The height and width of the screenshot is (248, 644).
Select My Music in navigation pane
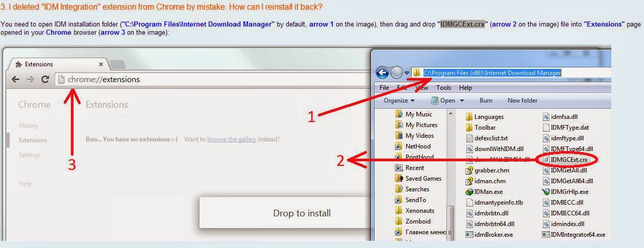[x=414, y=114]
